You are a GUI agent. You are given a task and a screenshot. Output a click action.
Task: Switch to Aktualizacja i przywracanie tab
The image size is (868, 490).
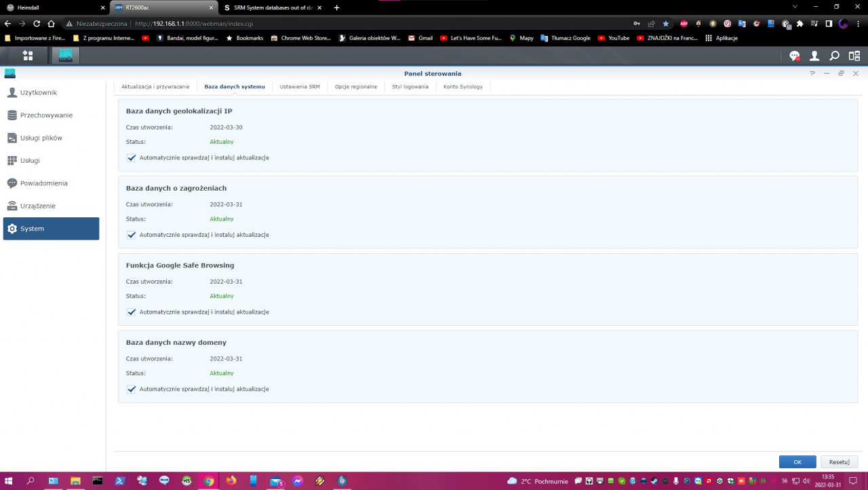155,87
